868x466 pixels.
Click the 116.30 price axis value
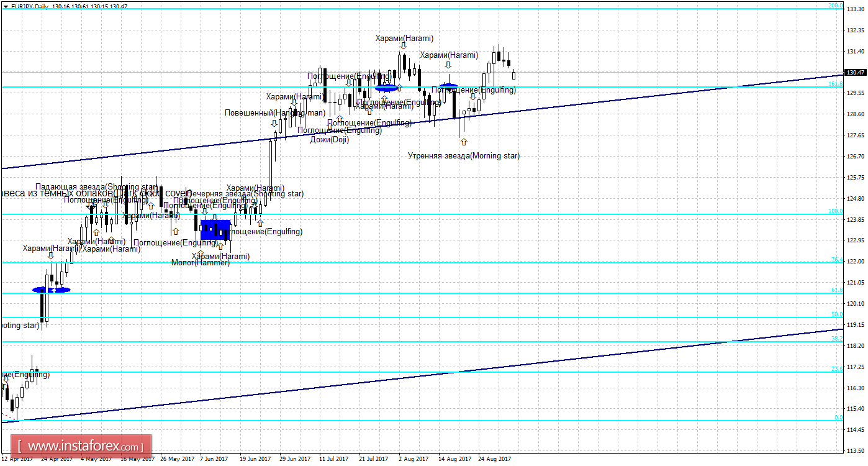click(856, 388)
